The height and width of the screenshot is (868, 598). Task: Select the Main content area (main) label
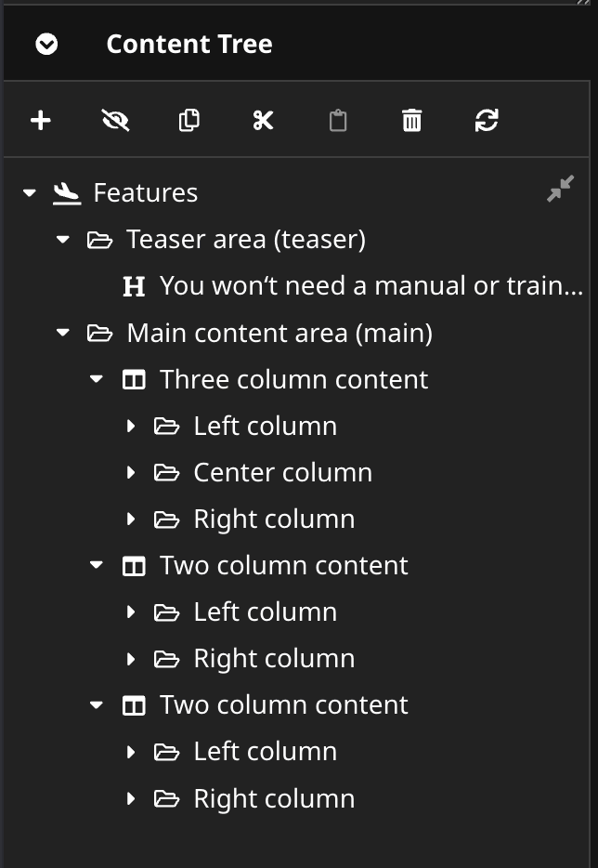point(279,333)
